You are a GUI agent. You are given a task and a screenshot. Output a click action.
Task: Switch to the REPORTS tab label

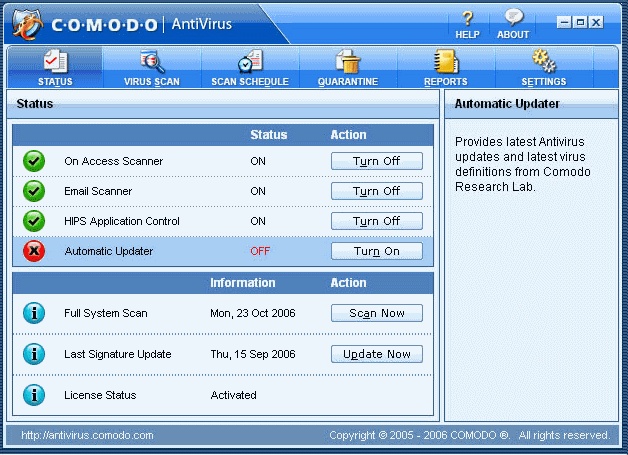[x=446, y=82]
